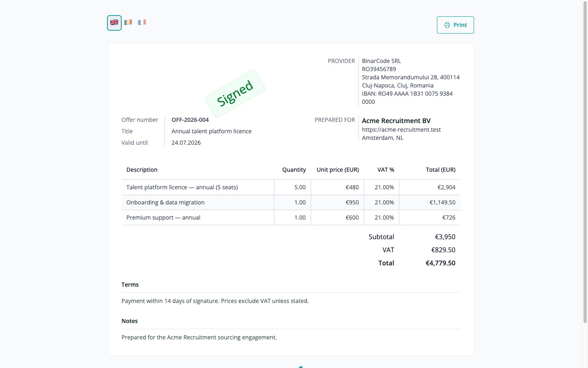Click the 'Amsterdam, NL' location text
Screen dimensions: 588x368
point(383,138)
